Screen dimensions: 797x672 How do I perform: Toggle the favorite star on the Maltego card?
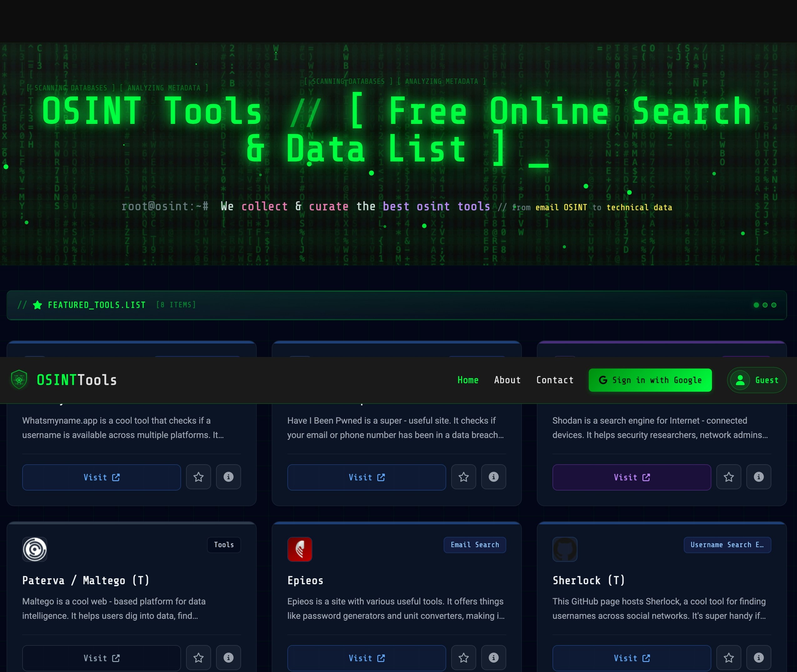click(199, 658)
